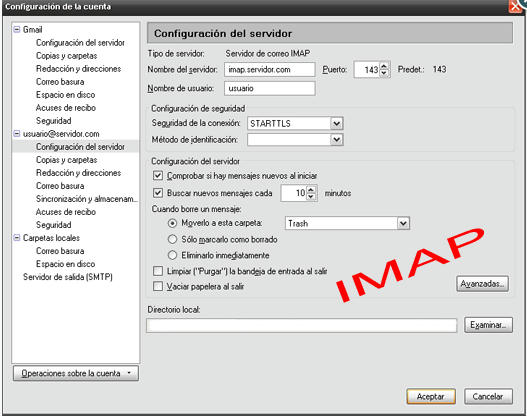Open Seguridad de la conexión dropdown
527x416 pixels.
tap(336, 123)
